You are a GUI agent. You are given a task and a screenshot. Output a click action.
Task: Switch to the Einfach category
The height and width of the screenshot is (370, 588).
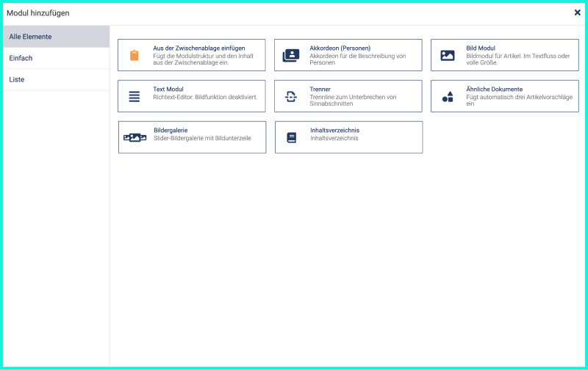pyautogui.click(x=57, y=58)
